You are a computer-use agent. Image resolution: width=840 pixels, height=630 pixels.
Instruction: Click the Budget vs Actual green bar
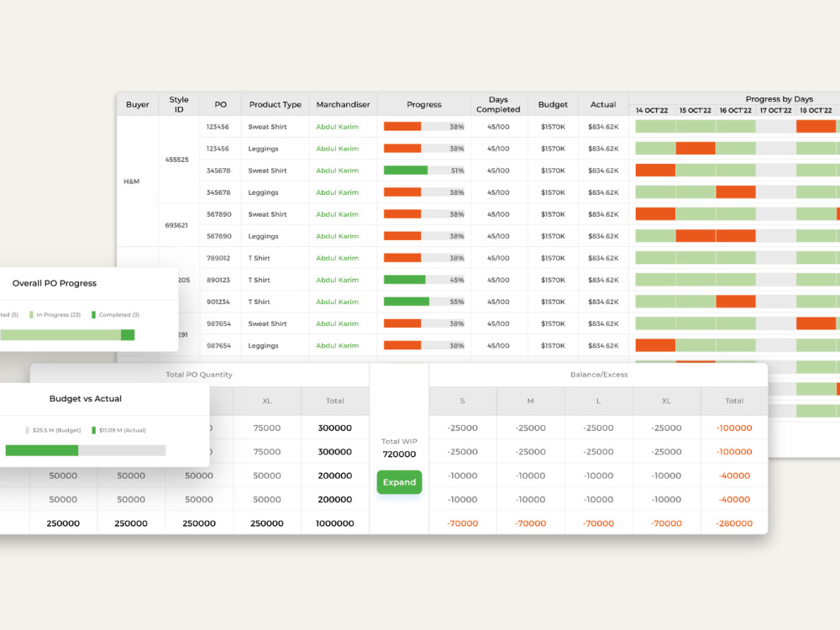[x=42, y=450]
